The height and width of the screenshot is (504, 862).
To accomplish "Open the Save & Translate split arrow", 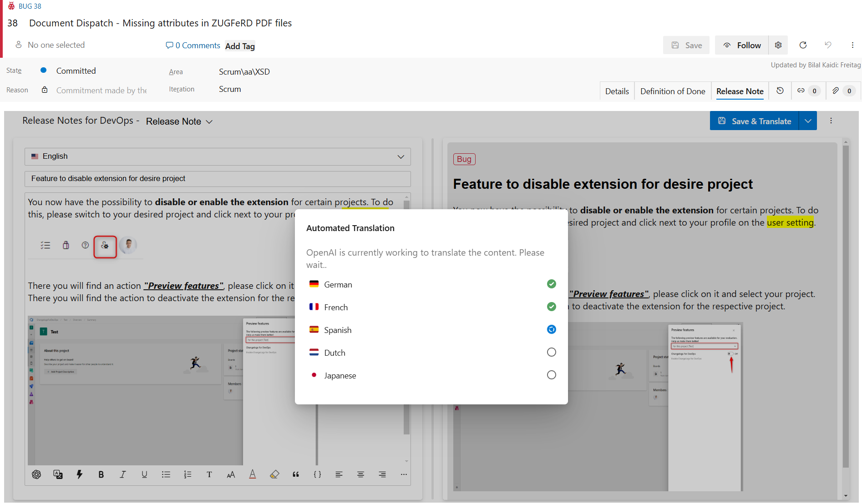I will pos(808,121).
